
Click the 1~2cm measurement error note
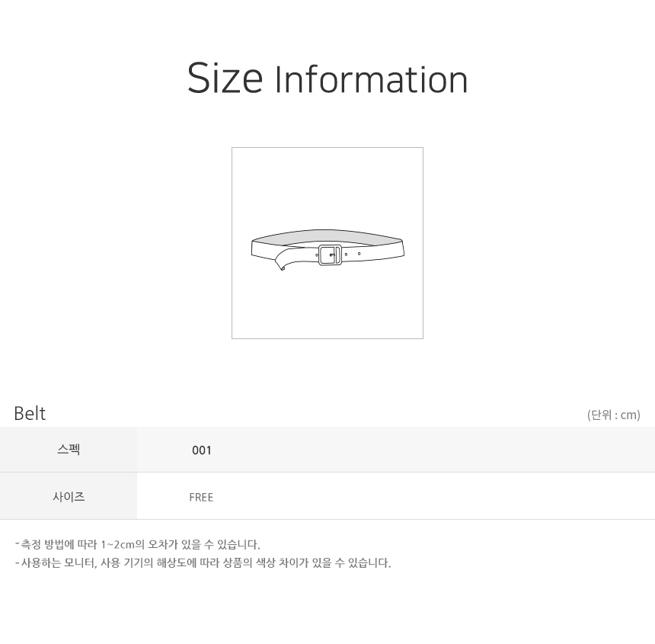(x=137, y=544)
